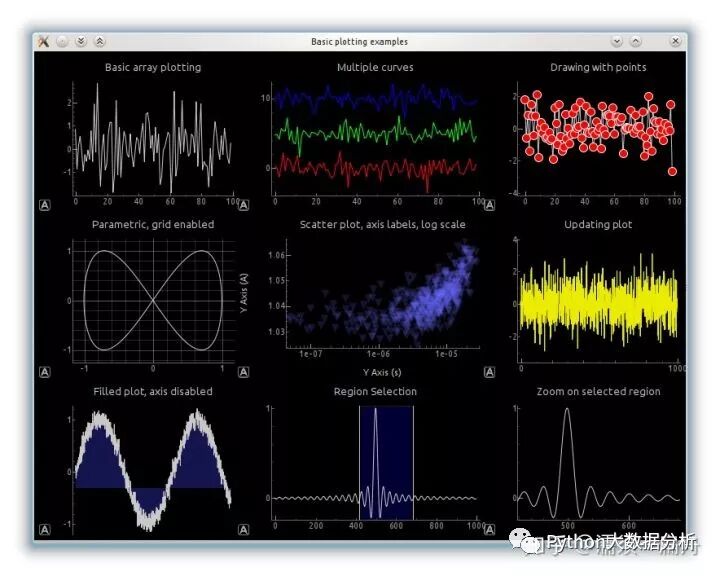Screen dimensions: 720x576
Task: Click the 'Scatter plot, axis labels, log scale' title
Action: 382,225
